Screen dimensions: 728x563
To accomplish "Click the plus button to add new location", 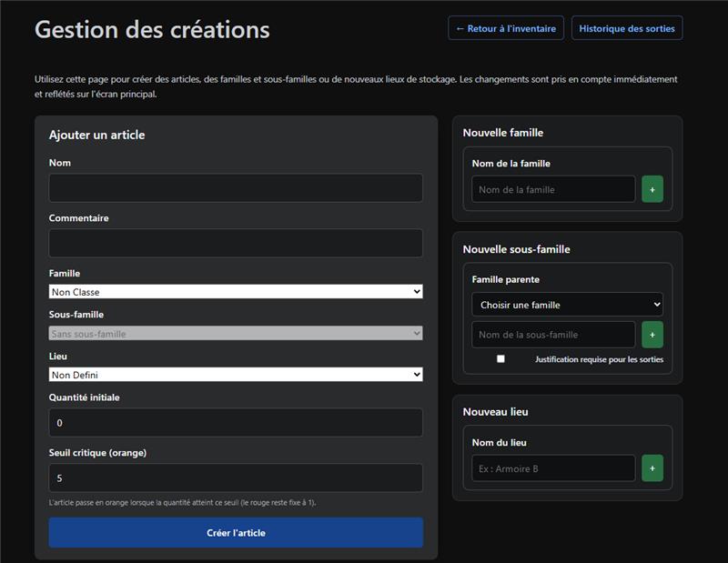I will 652,468.
